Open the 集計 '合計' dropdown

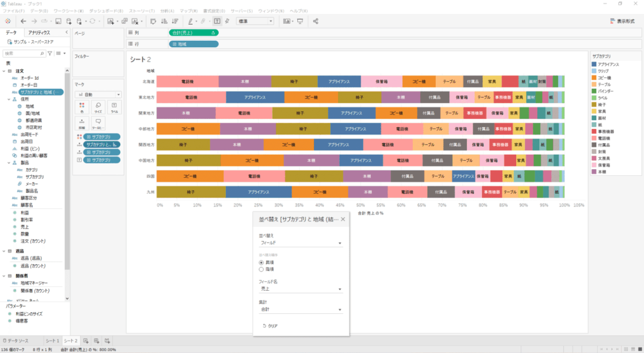click(x=301, y=310)
